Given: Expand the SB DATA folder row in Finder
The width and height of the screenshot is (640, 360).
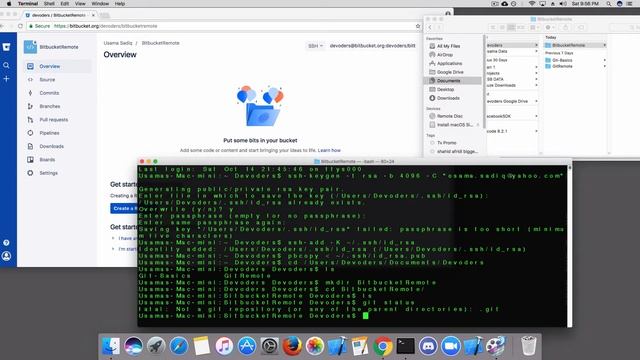Looking at the screenshot, I should tap(536, 79).
